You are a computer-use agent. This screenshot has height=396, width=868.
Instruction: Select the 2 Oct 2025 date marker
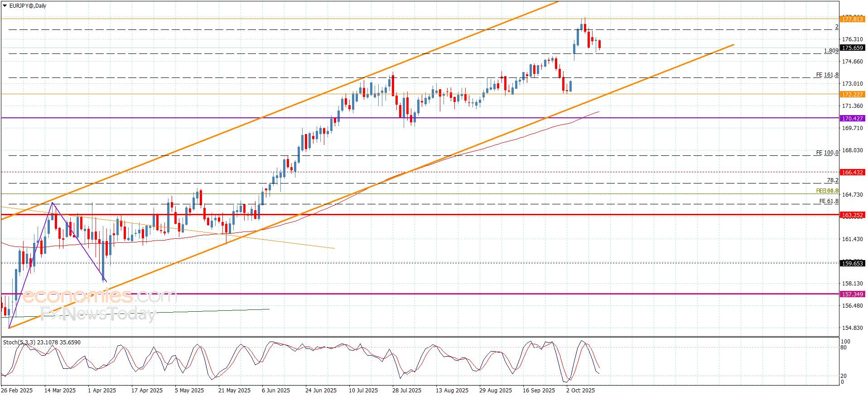[x=580, y=390]
